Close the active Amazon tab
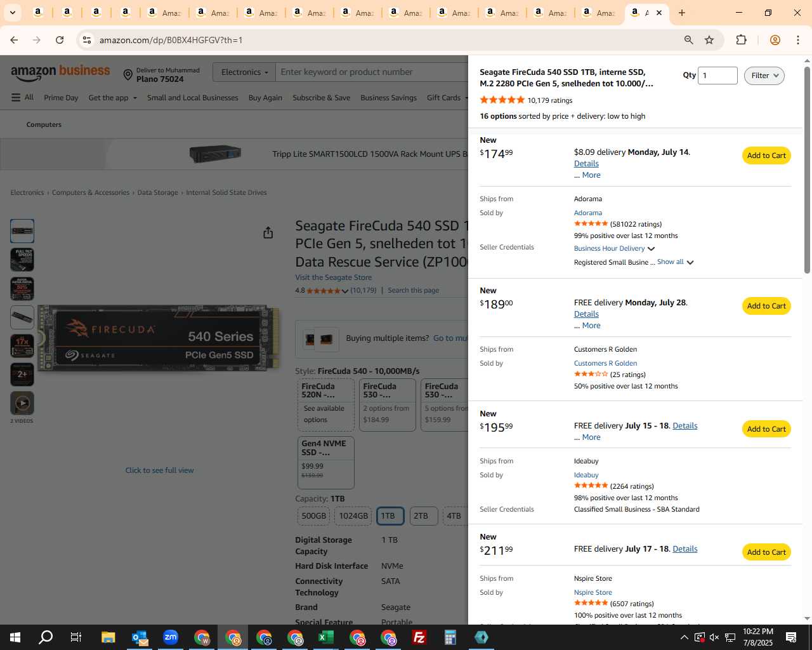The height and width of the screenshot is (650, 812). click(659, 13)
